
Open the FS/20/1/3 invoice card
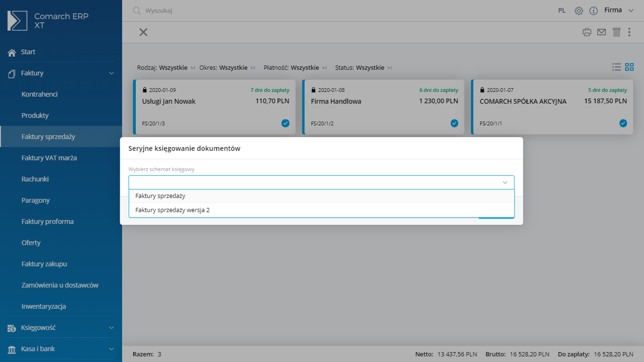pos(215,107)
